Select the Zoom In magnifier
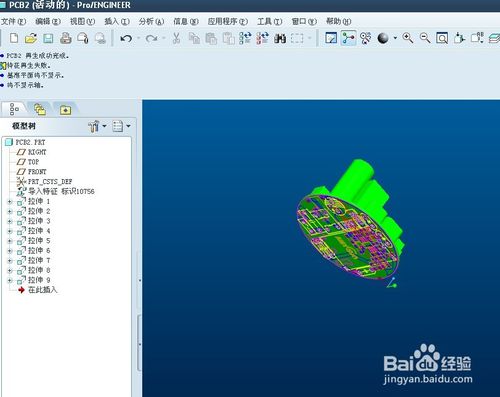 [408, 38]
